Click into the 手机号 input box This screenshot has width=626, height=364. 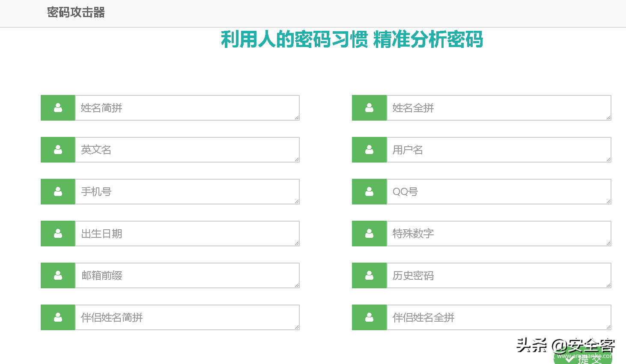tap(187, 192)
